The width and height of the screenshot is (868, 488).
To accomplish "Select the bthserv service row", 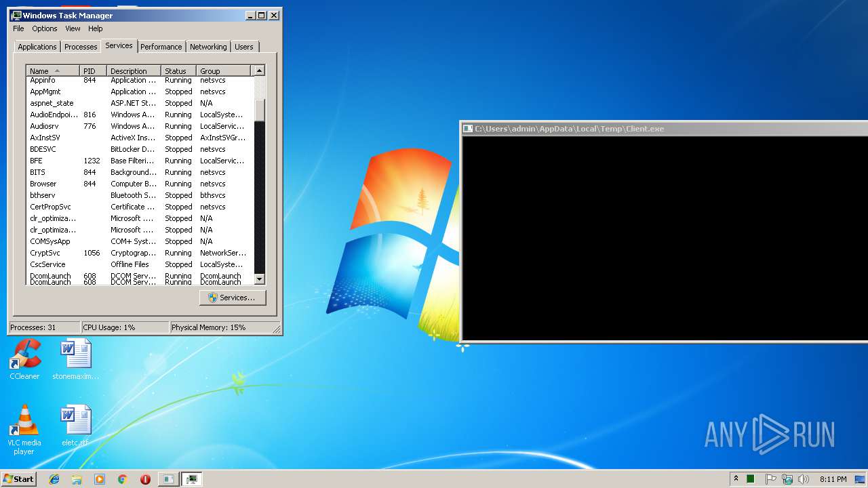I will pos(140,195).
